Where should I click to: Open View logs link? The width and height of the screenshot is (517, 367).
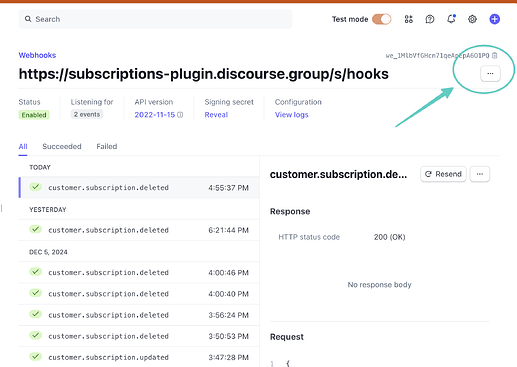pos(292,115)
